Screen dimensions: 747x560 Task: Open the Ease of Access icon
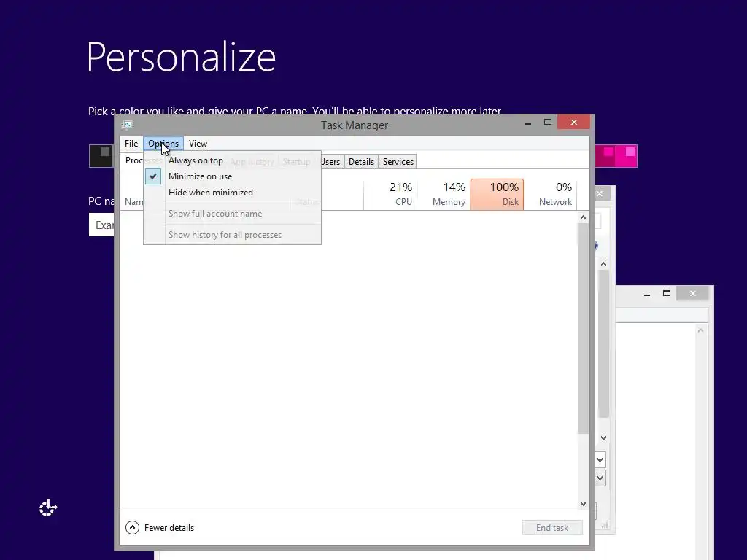click(48, 508)
